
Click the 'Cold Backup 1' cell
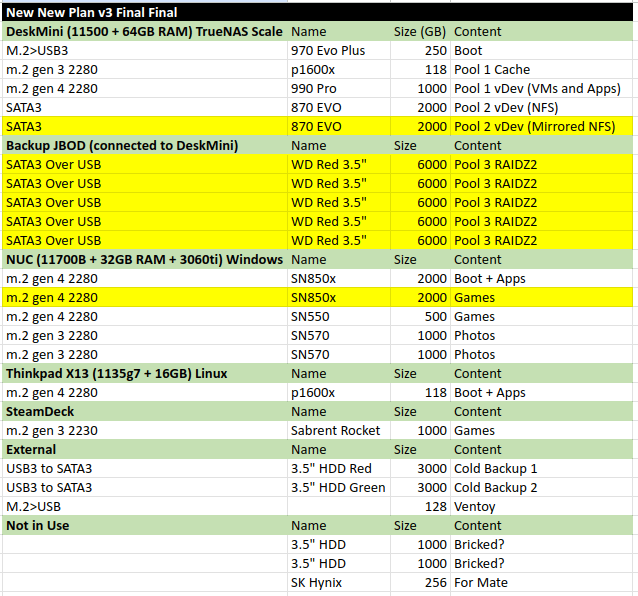pyautogui.click(x=542, y=469)
